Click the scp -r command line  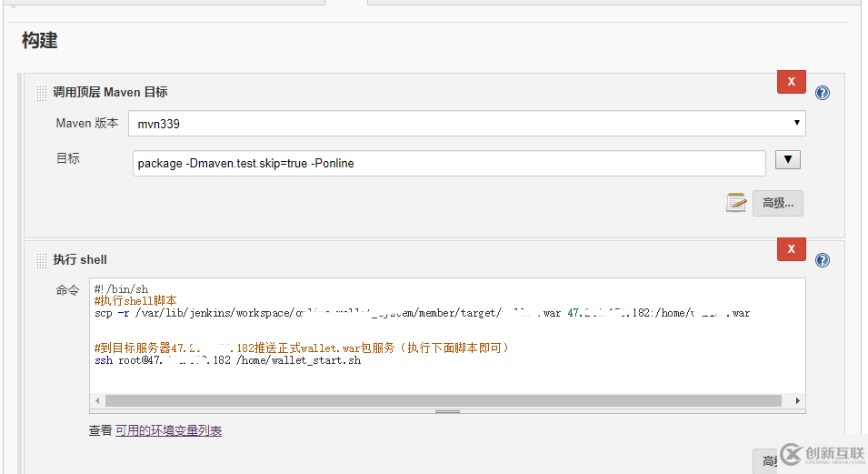pyautogui.click(x=422, y=313)
